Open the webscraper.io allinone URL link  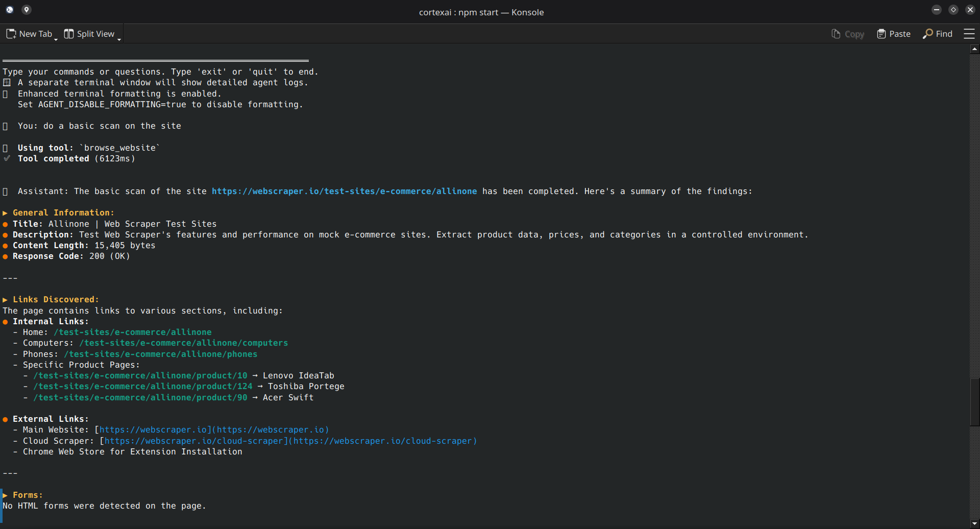344,191
